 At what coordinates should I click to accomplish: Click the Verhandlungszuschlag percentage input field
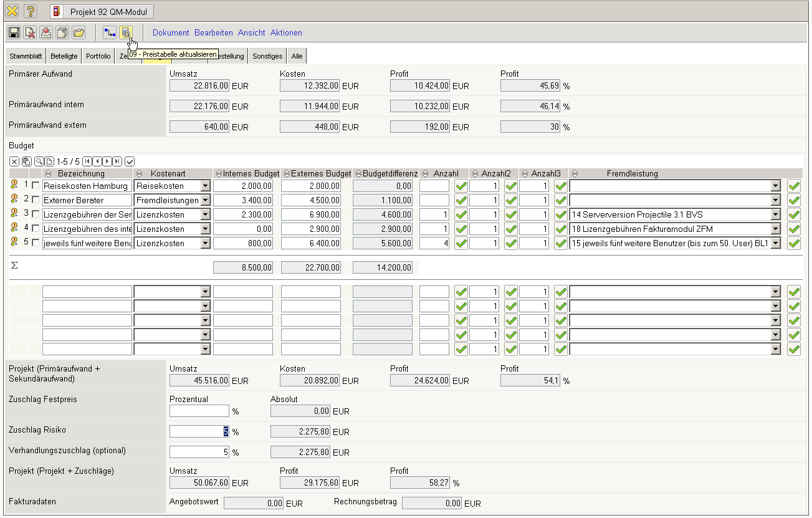(199, 452)
